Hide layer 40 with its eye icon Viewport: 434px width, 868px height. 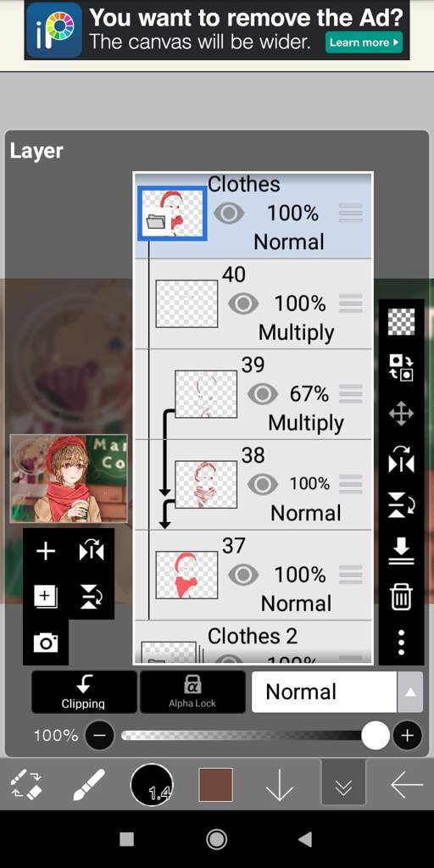click(243, 303)
